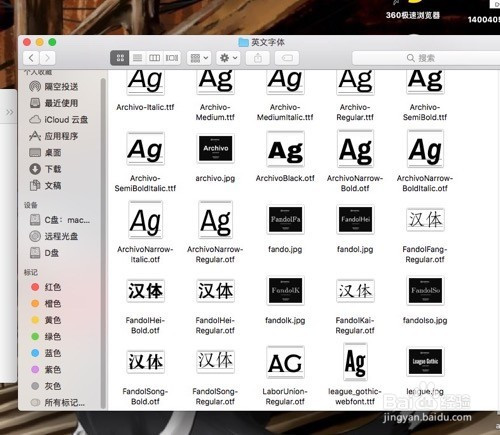Go back with the Finder back arrow
Viewport: 500px width, 435px height.
pyautogui.click(x=31, y=58)
